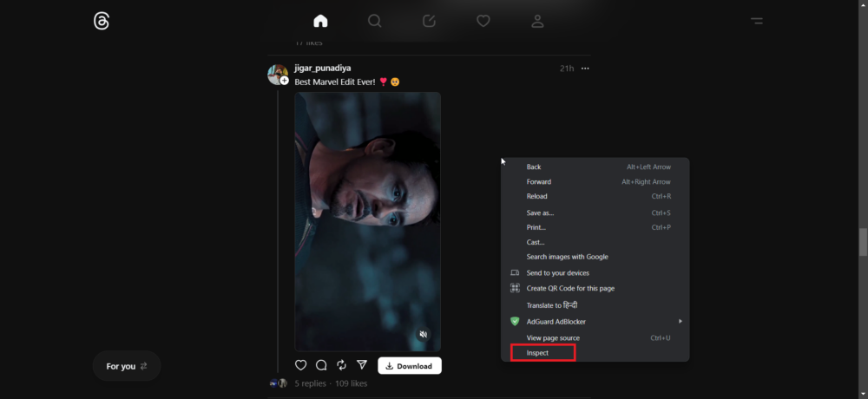Open the jigar_punadiya username link
Viewport: 868px width, 399px height.
(321, 68)
